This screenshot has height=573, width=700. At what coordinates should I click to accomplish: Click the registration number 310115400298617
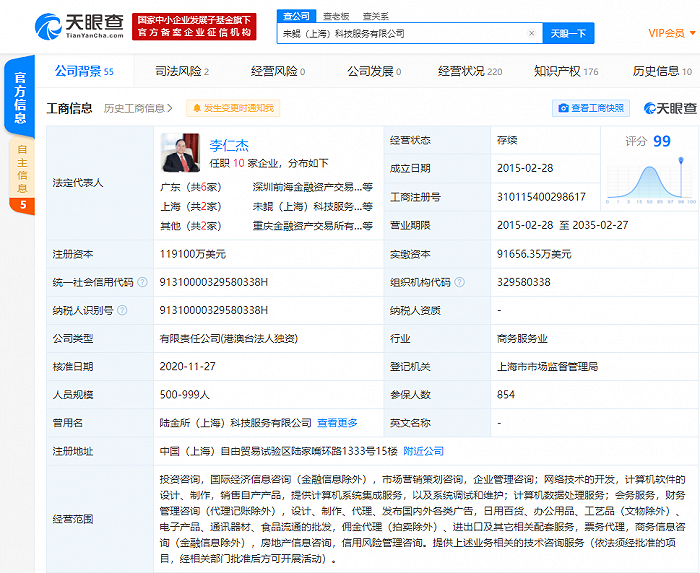[x=541, y=197]
